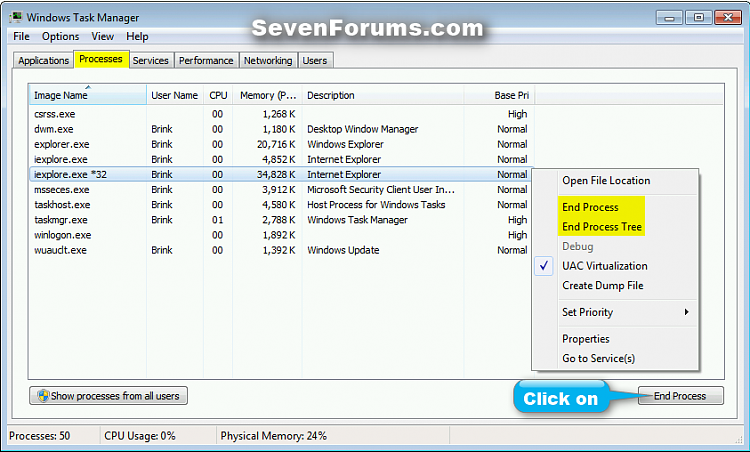Click the Windows Task Manager description cell
Viewport: 750px width, 452px height.
[x=357, y=220]
